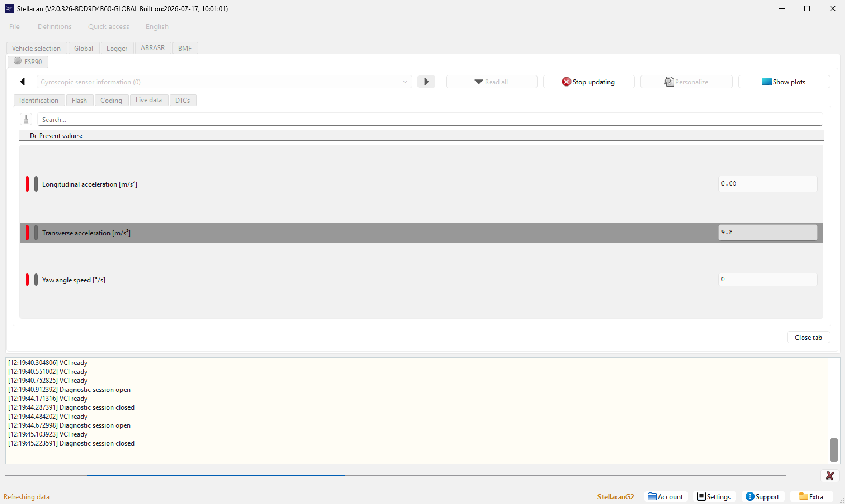Click the last Diagnostic session closed log line
The width and height of the screenshot is (845, 504).
pos(71,443)
